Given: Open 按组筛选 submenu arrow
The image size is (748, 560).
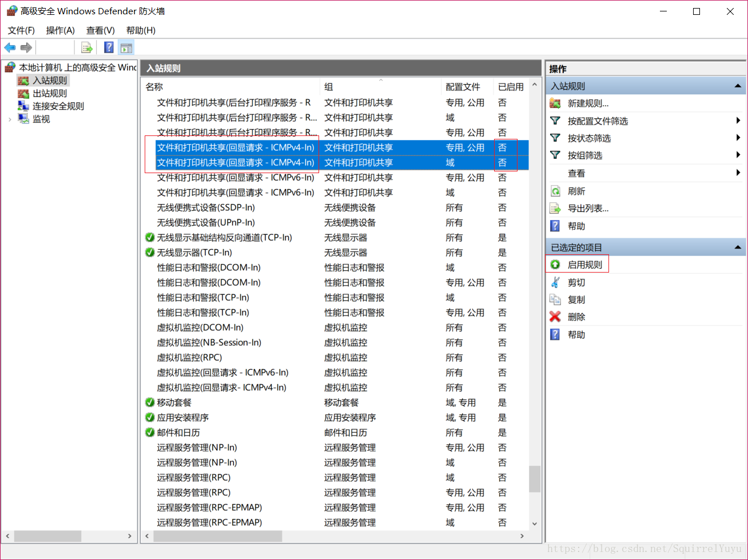Looking at the screenshot, I should coord(739,155).
